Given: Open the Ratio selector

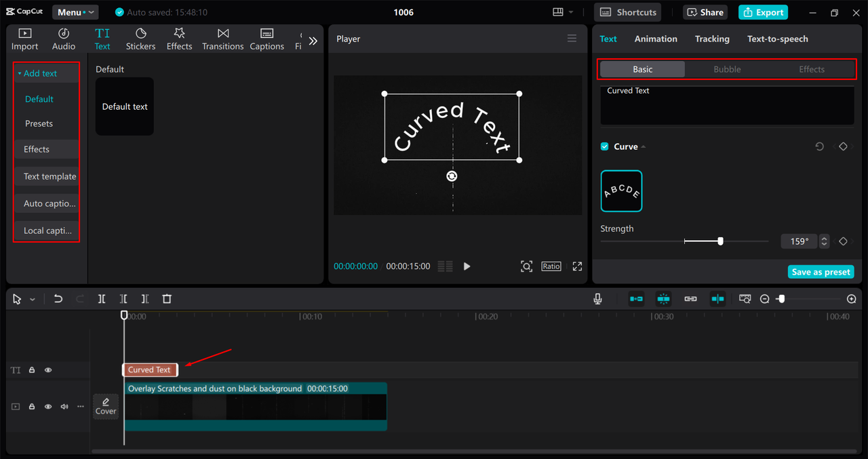Looking at the screenshot, I should [x=551, y=266].
